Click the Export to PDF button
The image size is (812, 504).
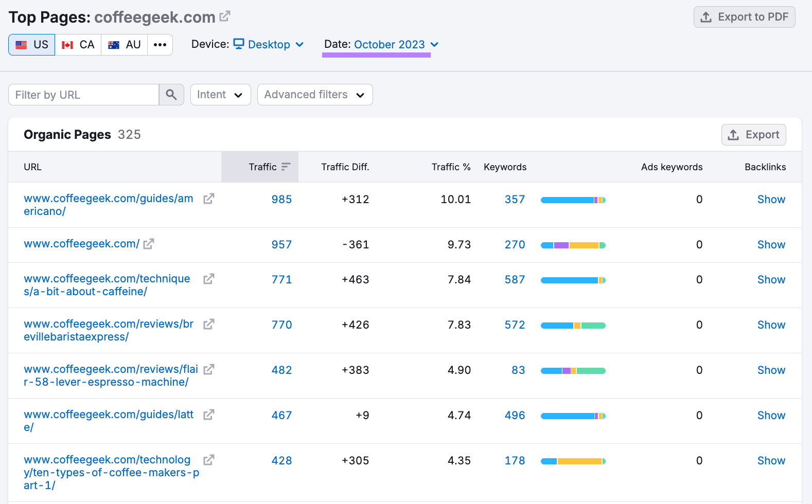tap(744, 17)
